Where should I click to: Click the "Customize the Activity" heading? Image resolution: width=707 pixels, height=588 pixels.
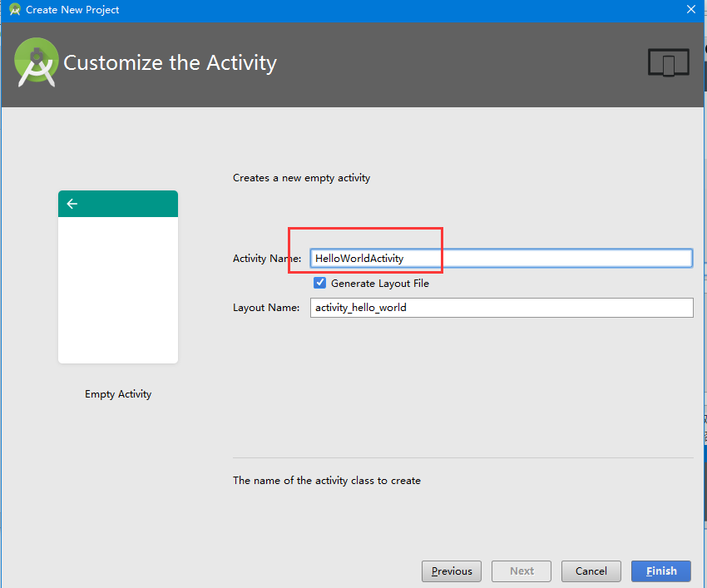coord(171,63)
